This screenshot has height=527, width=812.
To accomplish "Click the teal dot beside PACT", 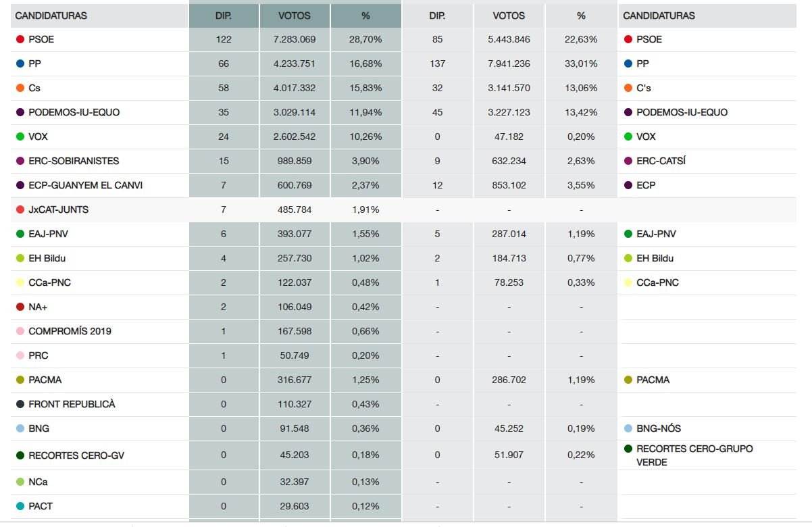I will pos(20,506).
